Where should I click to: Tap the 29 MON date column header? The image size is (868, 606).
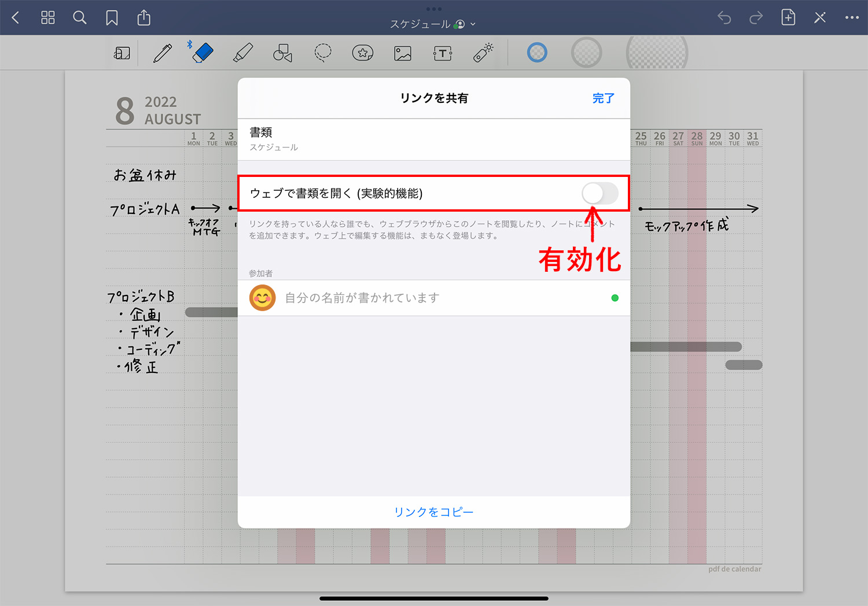point(715,139)
